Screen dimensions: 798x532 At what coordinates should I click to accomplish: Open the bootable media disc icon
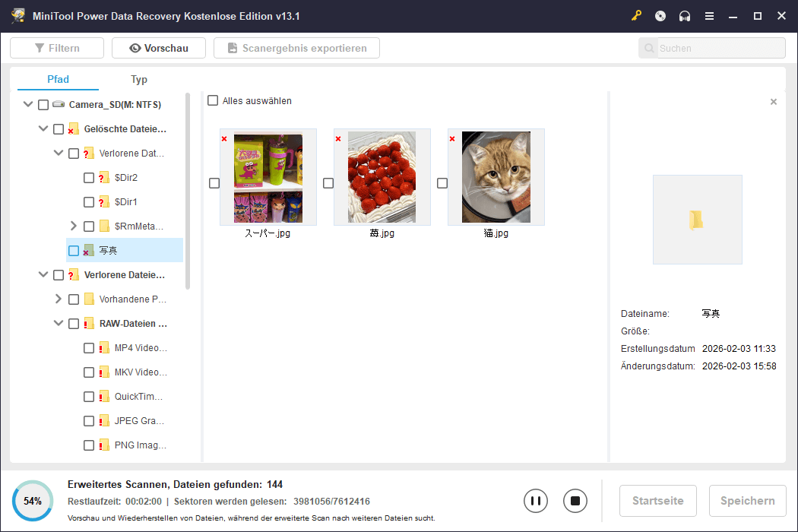(660, 16)
